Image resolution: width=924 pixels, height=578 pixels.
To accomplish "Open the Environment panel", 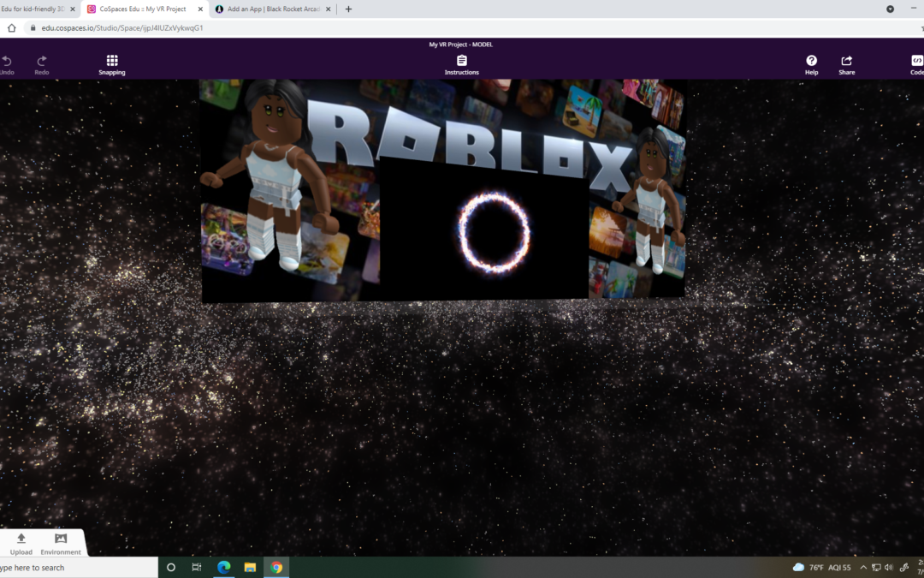I will (61, 544).
